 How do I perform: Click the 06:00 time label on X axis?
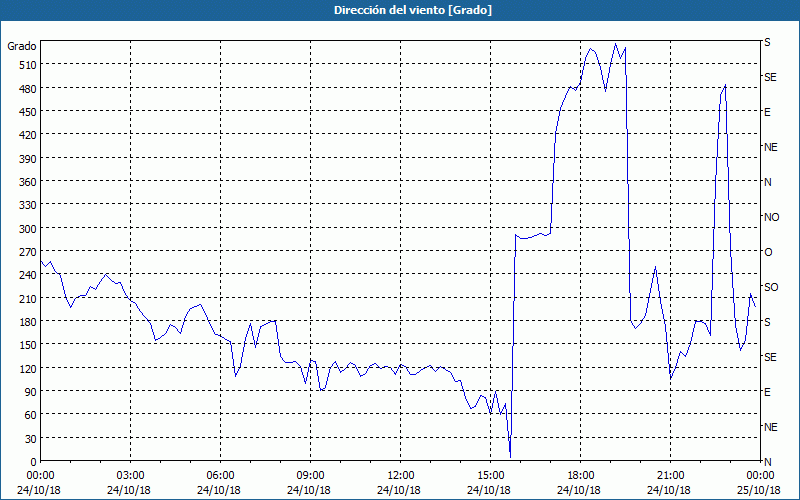click(x=220, y=476)
